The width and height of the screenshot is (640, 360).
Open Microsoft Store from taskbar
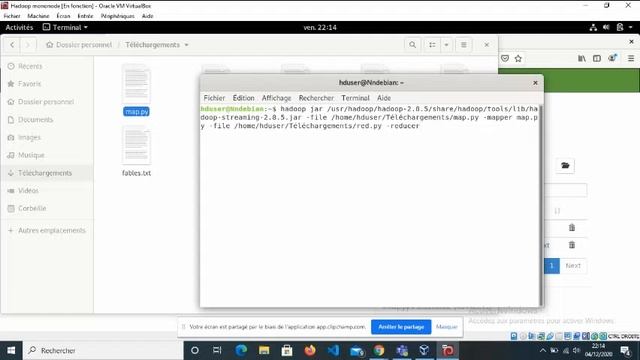(x=287, y=350)
